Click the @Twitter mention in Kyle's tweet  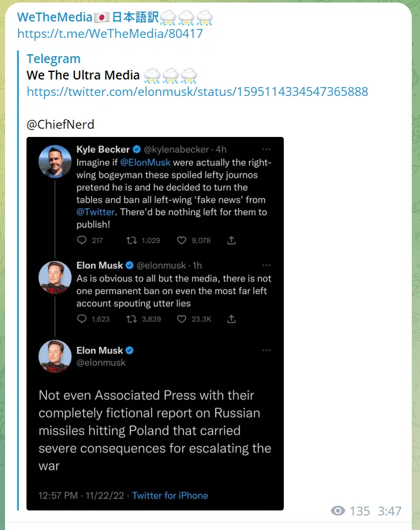pos(96,212)
